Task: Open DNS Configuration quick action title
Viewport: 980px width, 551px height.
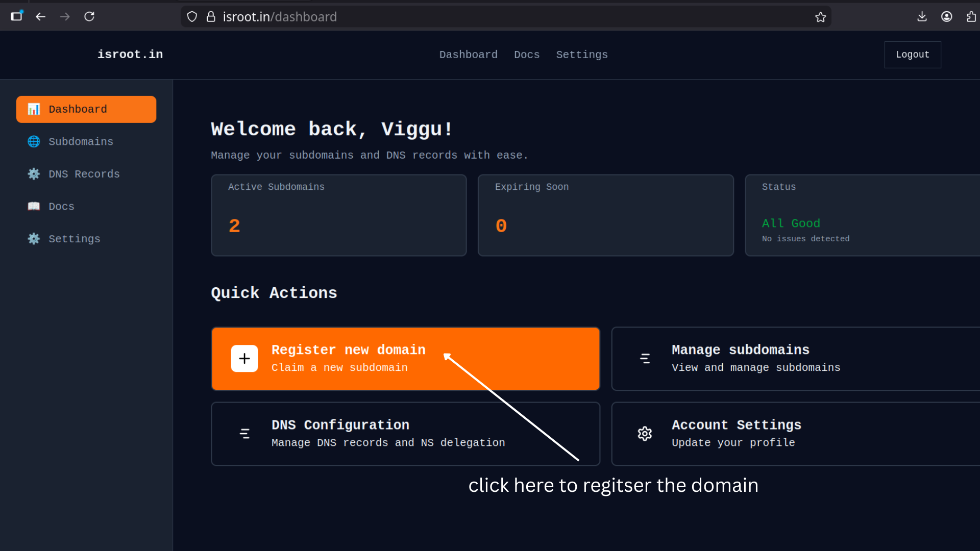Action: coord(340,425)
